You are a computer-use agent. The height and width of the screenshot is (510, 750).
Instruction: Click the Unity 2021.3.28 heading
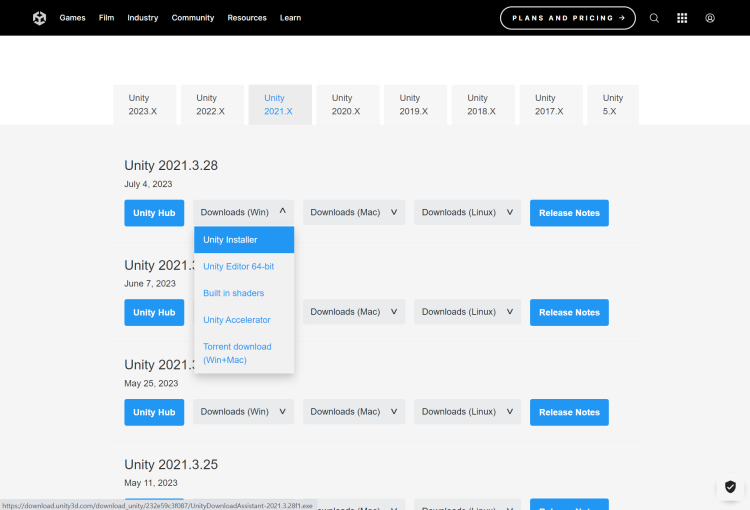[x=171, y=166]
